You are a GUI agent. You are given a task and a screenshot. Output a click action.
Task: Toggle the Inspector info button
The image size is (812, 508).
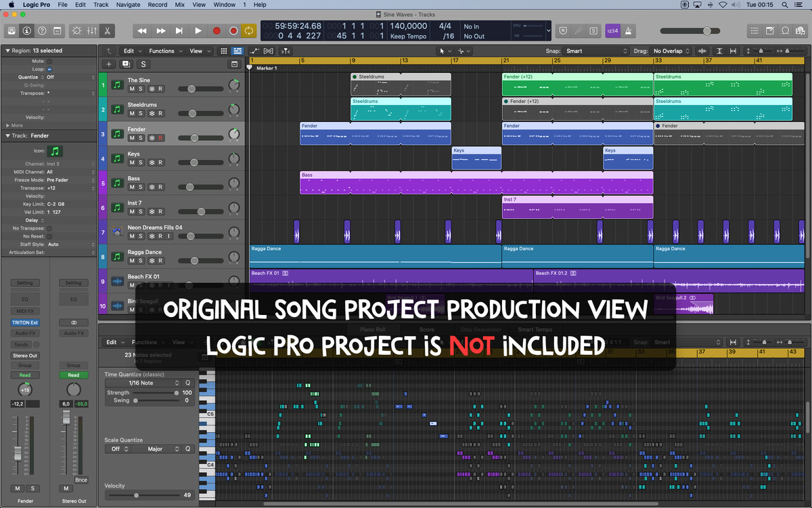[26, 30]
